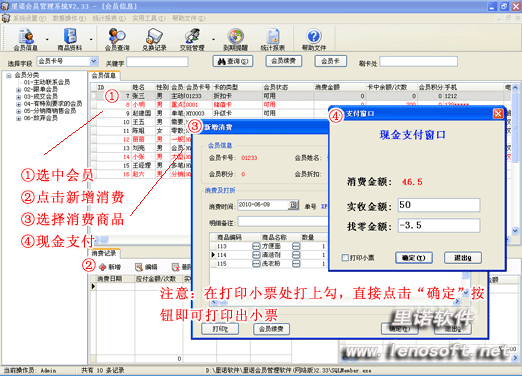Open the 统计报表 menu in the menu bar

[x=109, y=18]
